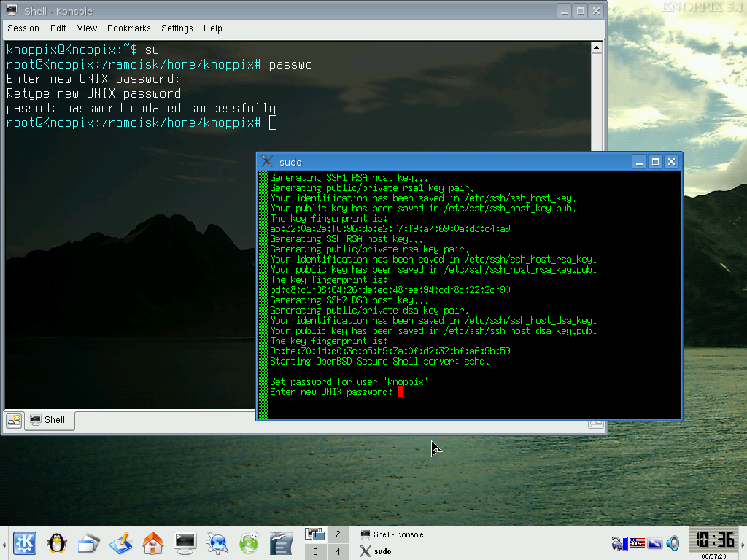Click 'Generating SSH RSA host key...' line
Screen dimensions: 747x560
click(347, 239)
